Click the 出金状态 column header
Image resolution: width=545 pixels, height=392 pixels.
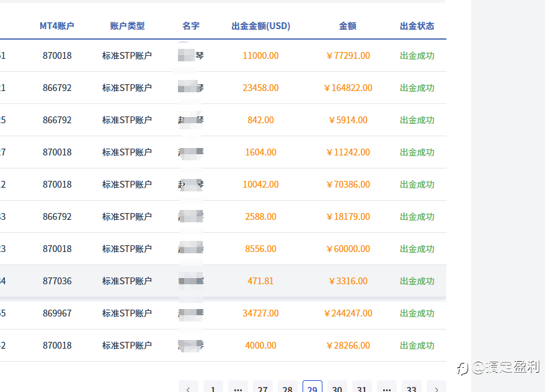pyautogui.click(x=417, y=26)
